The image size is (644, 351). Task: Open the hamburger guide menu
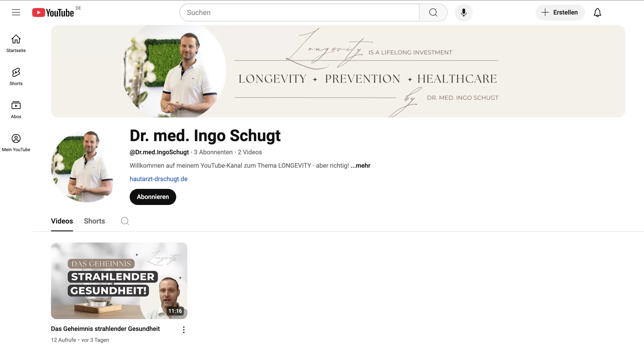[16, 12]
